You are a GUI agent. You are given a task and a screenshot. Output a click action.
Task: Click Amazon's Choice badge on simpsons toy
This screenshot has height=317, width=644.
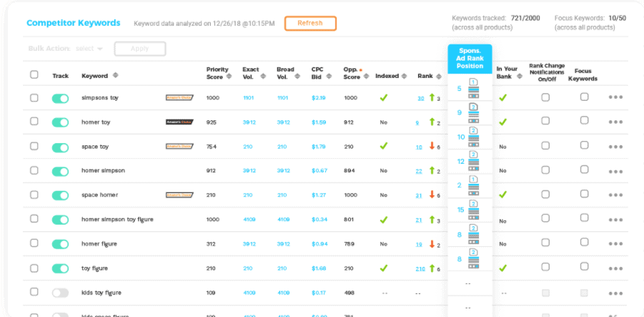click(179, 98)
